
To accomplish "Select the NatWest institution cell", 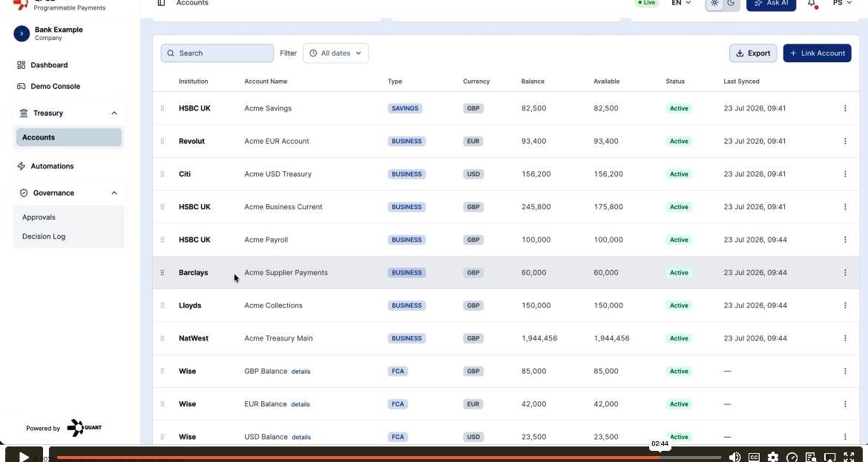I will (x=194, y=339).
